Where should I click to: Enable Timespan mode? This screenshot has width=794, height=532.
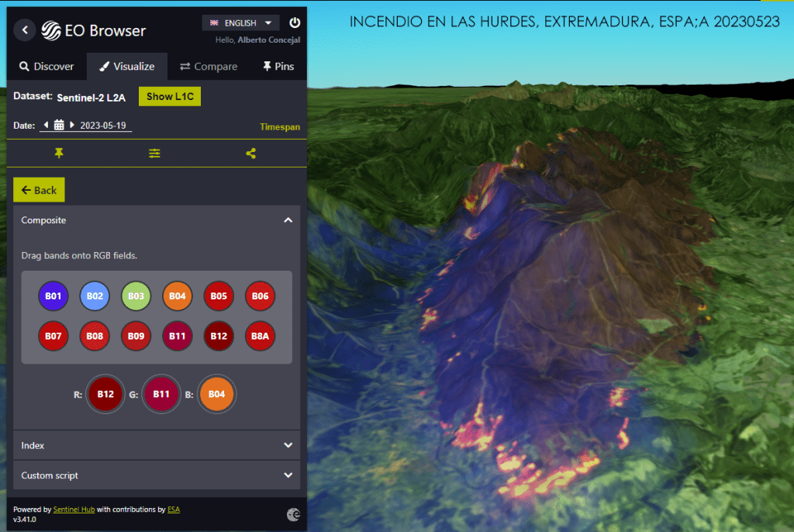tap(279, 126)
